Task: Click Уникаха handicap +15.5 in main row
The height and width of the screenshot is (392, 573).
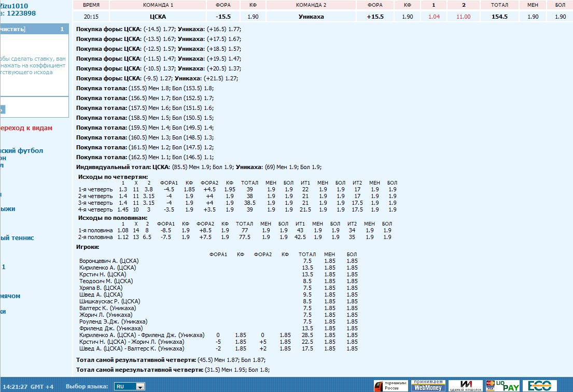Action: tap(375, 17)
